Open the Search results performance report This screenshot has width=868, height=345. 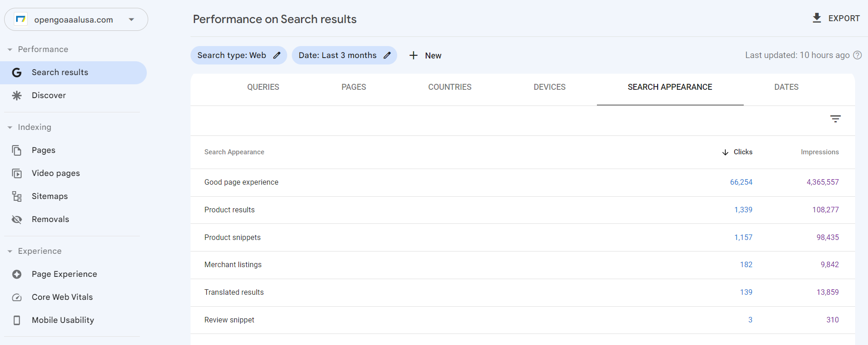[60, 72]
